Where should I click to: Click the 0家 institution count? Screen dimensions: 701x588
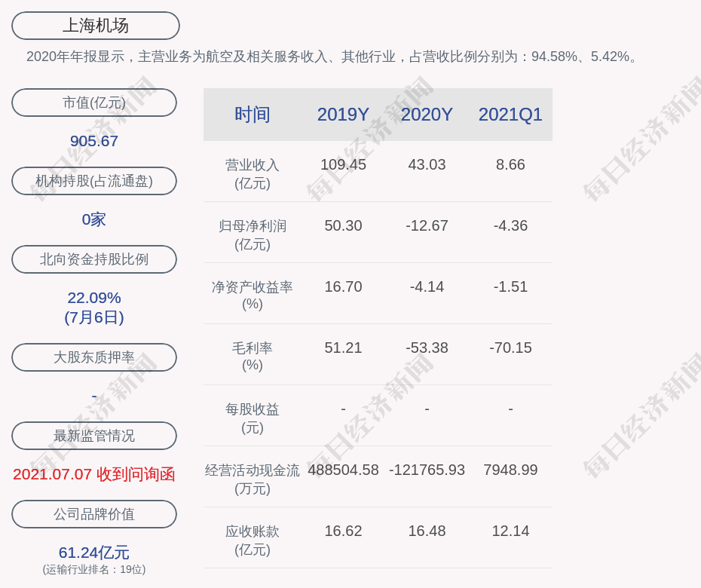pos(94,219)
